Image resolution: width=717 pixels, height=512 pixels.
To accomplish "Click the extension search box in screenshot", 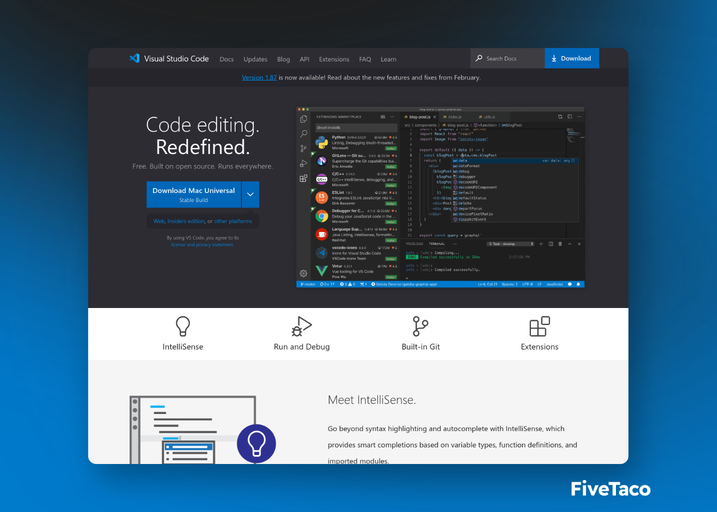I will pyautogui.click(x=356, y=128).
